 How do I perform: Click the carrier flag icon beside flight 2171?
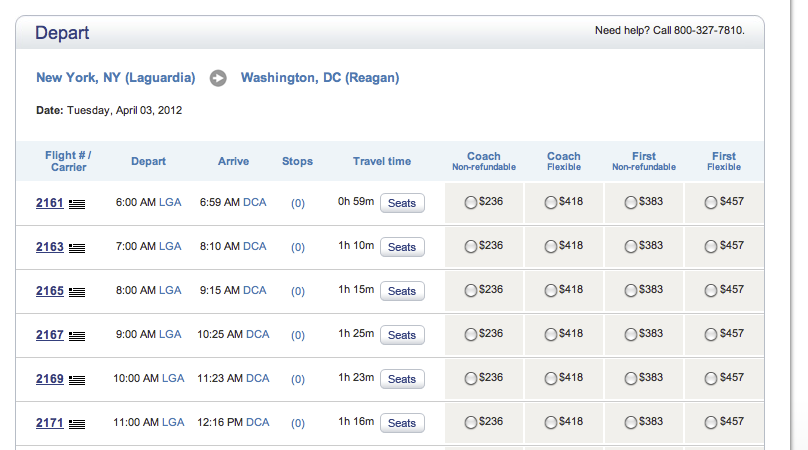[x=77, y=424]
